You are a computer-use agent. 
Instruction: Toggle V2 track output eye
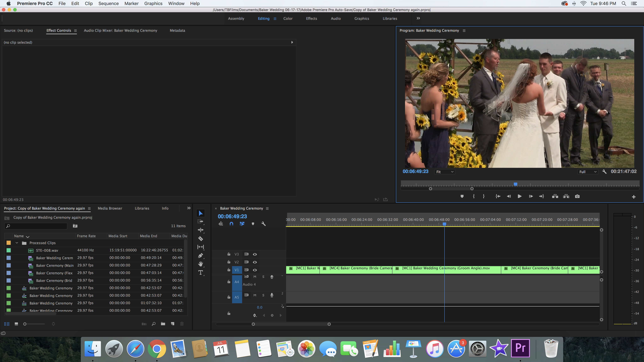255,262
